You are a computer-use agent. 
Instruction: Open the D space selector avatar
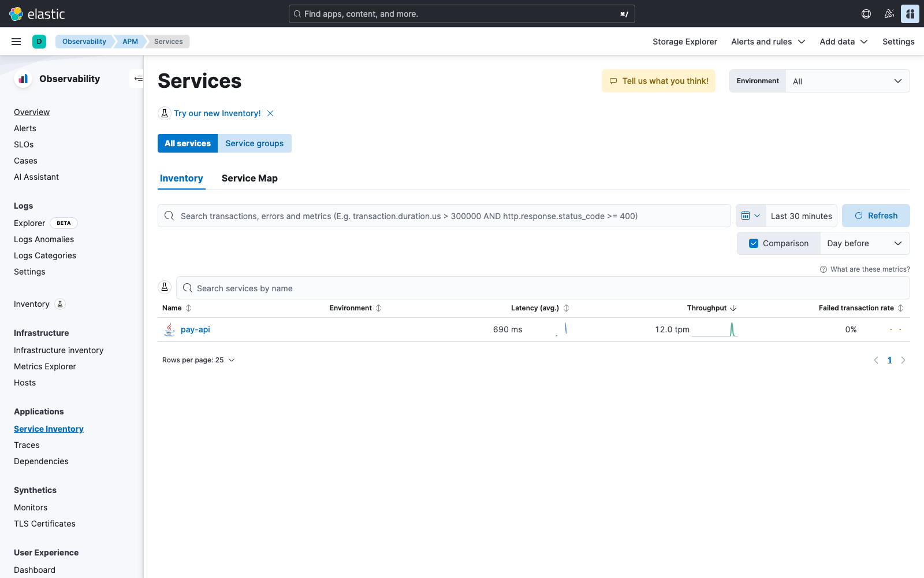(x=39, y=42)
